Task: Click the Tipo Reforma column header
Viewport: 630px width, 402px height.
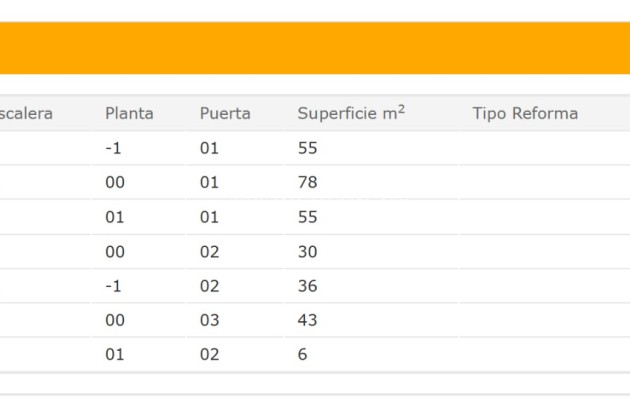Action: (525, 114)
